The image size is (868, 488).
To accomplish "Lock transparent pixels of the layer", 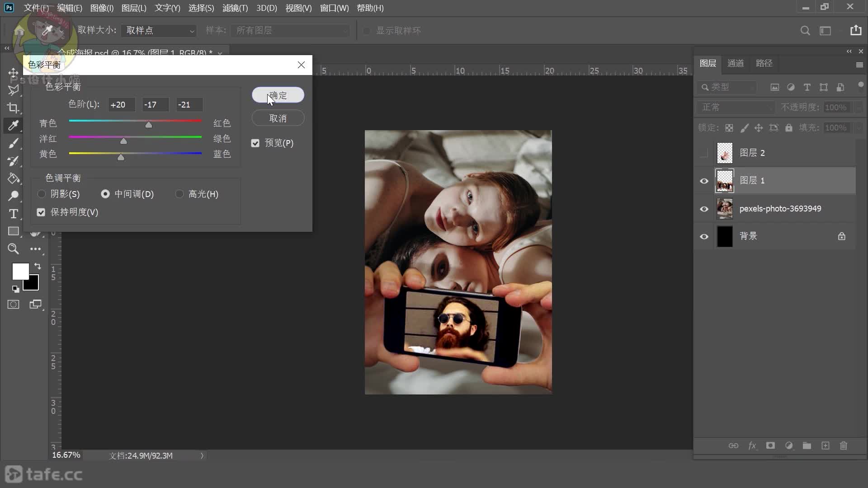I will pos(729,128).
